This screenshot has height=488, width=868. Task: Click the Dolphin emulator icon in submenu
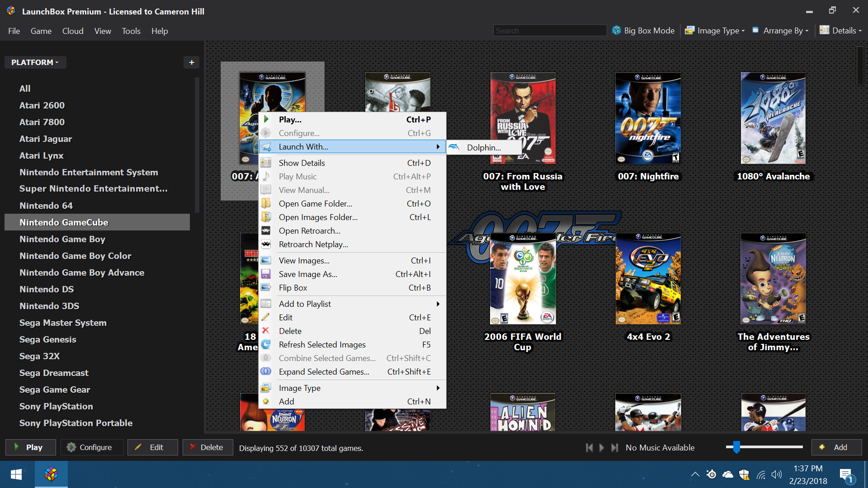(x=454, y=147)
